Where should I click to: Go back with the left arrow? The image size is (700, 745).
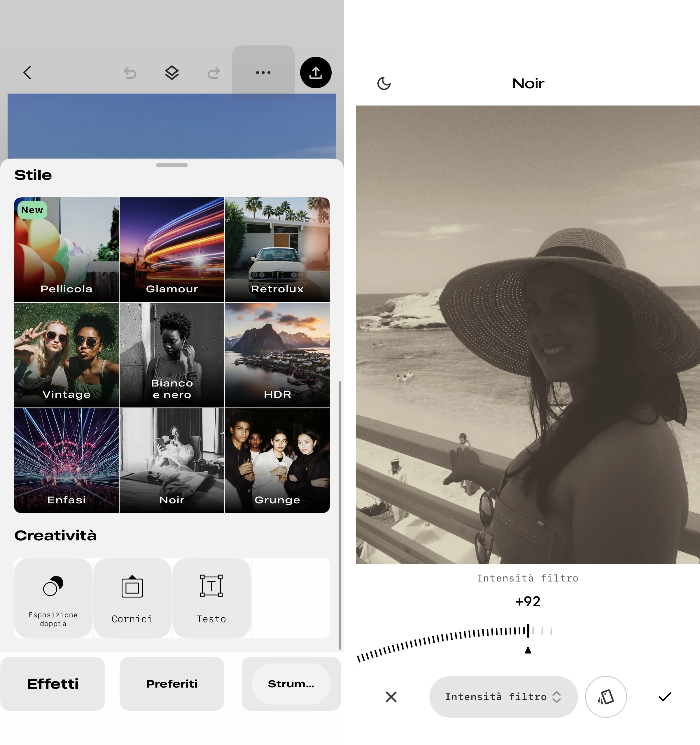(27, 72)
